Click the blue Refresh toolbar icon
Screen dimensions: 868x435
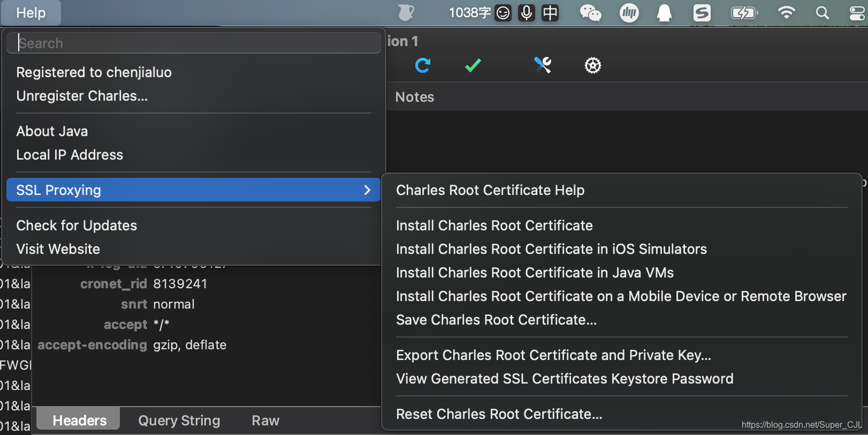pyautogui.click(x=423, y=65)
